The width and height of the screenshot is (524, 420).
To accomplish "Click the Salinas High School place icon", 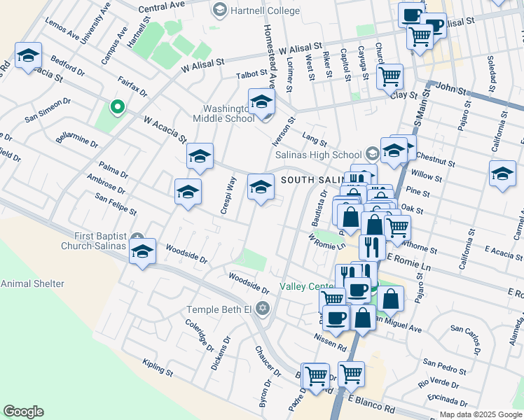I will click(x=371, y=154).
